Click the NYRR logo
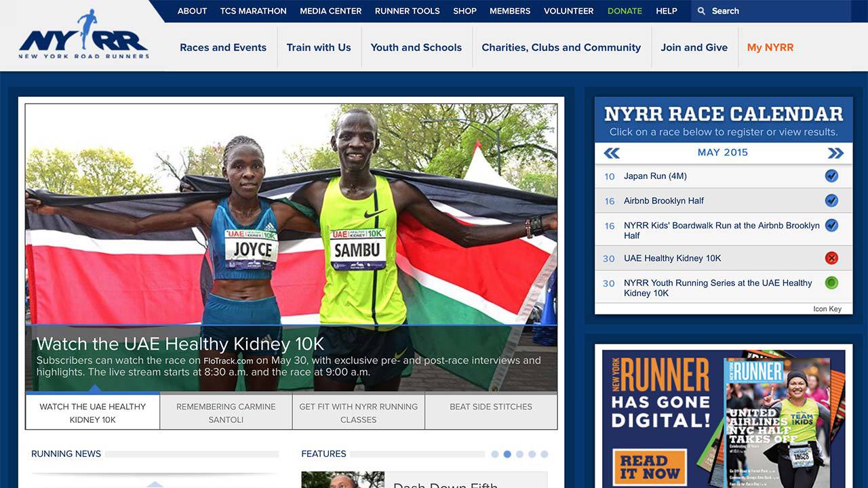The image size is (868, 488). coord(83,36)
